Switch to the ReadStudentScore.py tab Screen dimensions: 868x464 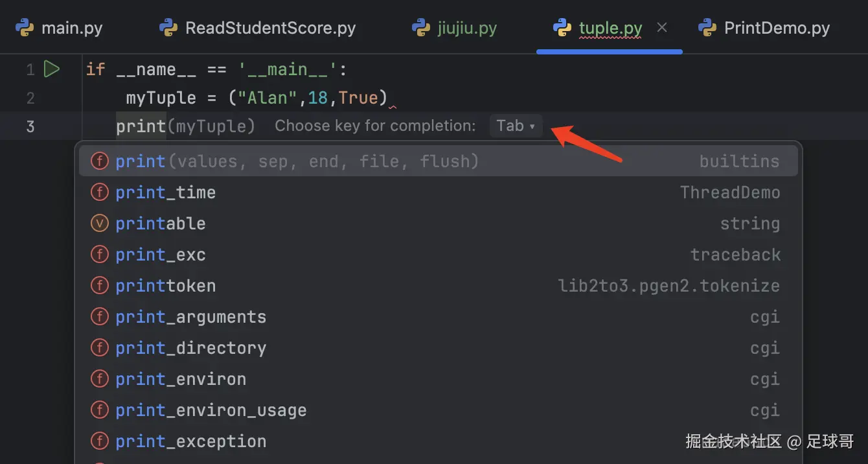click(270, 29)
